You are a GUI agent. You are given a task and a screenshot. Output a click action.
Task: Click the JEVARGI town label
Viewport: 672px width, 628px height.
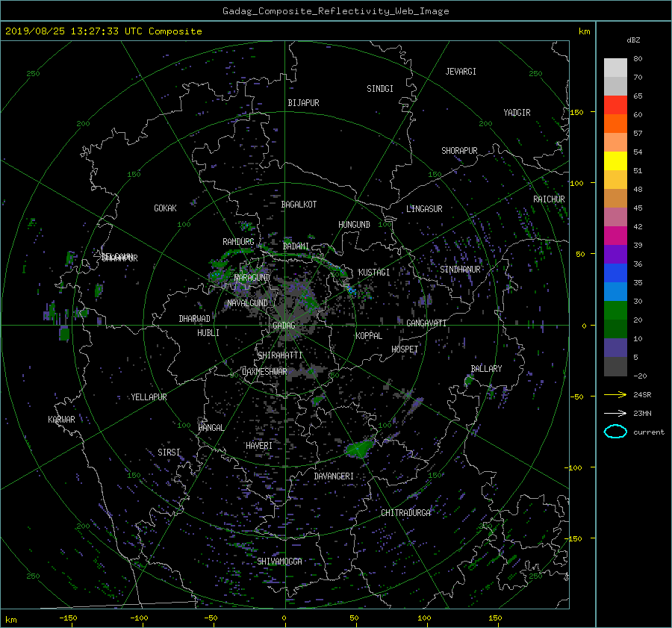(461, 72)
